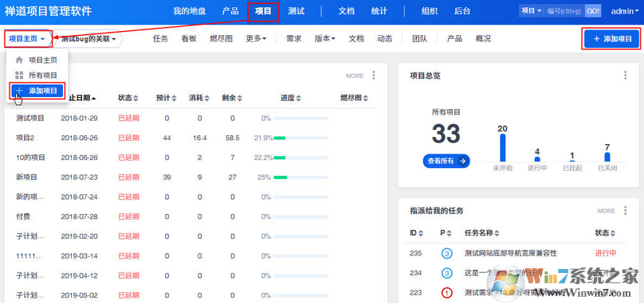
Task: Open the 项目2 project link
Action: click(x=25, y=138)
